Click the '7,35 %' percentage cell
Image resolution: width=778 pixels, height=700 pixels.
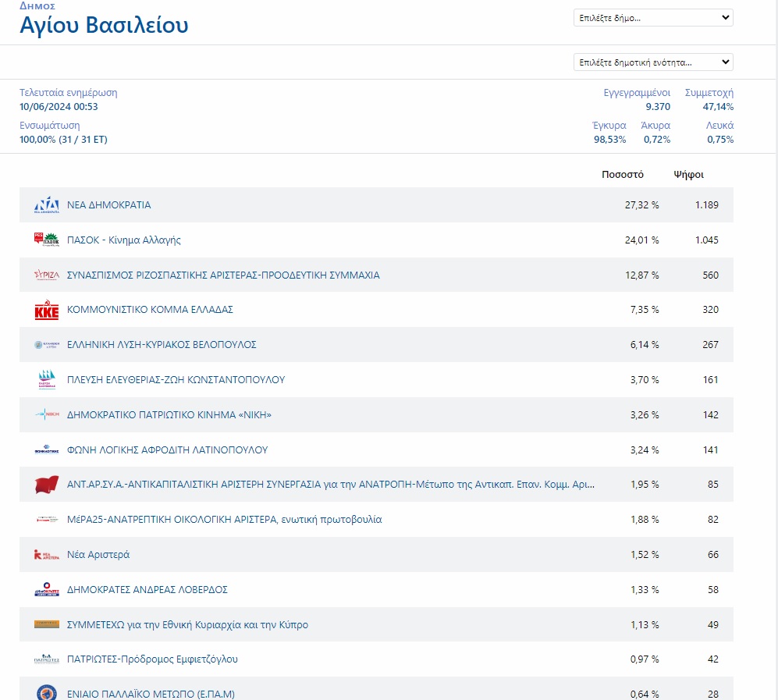645,310
